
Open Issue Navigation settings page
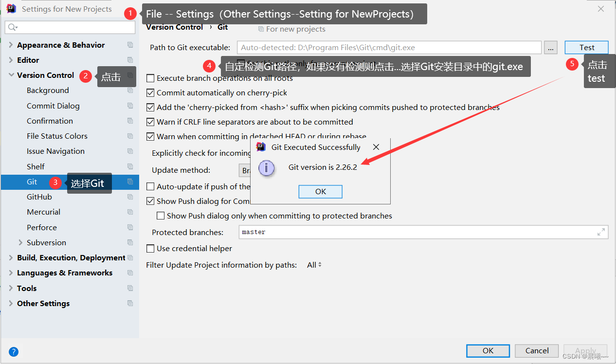coord(55,151)
